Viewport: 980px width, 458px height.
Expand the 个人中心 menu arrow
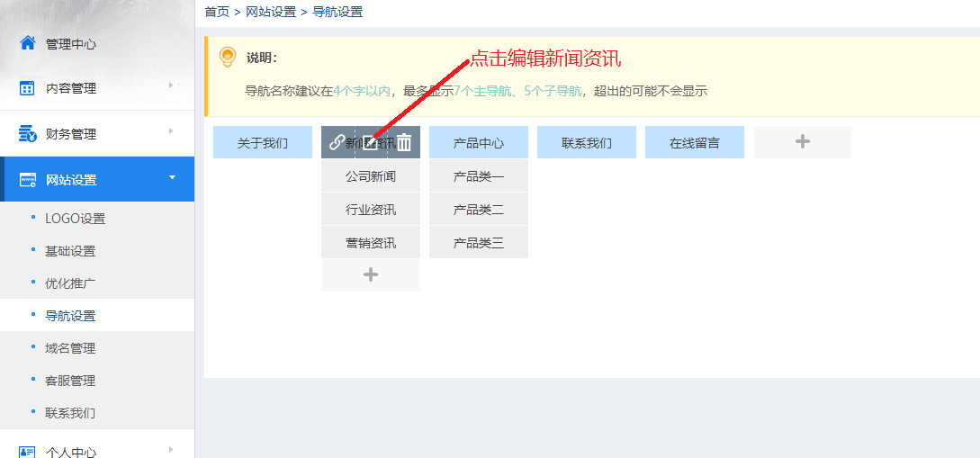[171, 450]
